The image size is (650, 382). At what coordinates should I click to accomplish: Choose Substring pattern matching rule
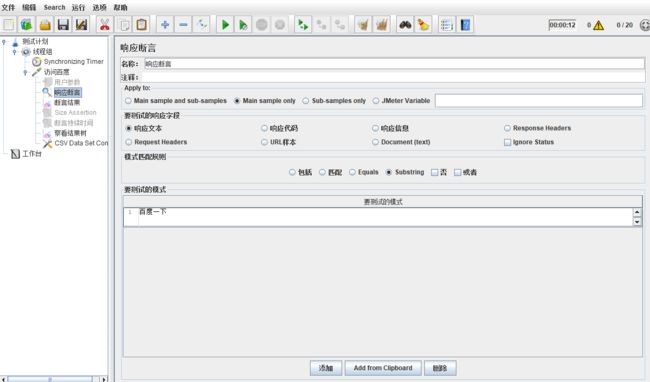point(389,172)
